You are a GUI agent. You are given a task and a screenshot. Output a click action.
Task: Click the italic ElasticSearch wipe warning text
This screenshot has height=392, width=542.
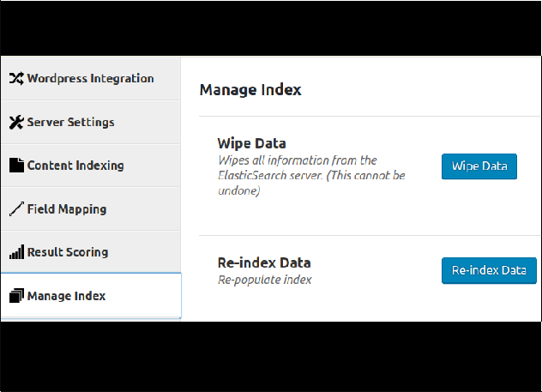311,176
